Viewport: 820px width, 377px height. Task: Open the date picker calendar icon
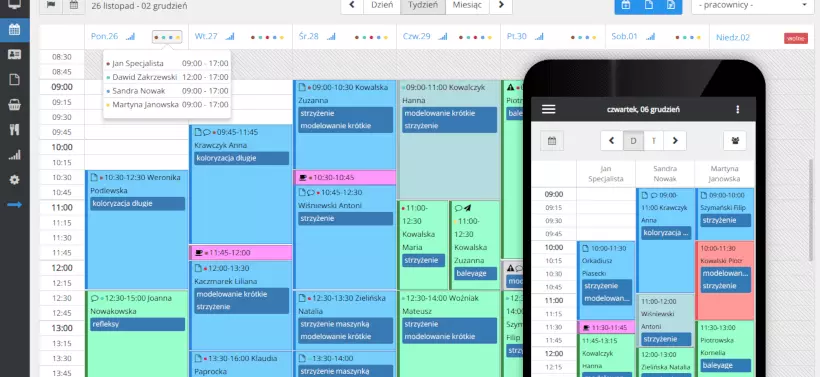[x=74, y=6]
